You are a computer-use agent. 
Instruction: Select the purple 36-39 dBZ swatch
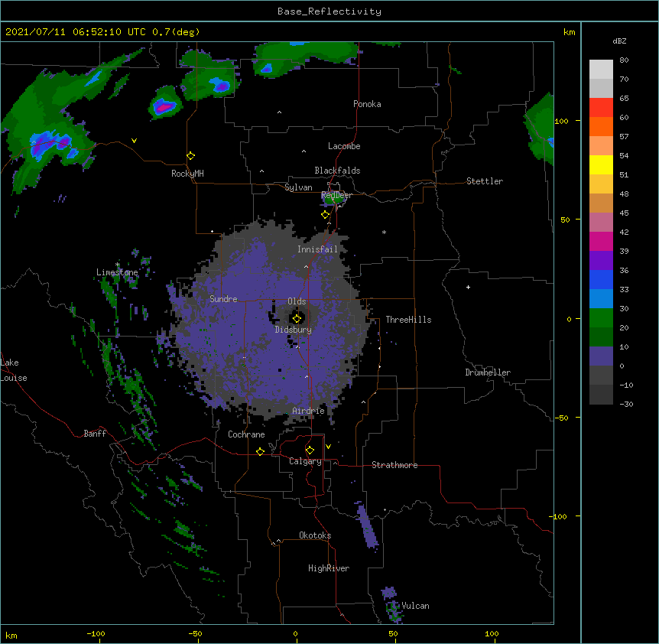click(601, 260)
